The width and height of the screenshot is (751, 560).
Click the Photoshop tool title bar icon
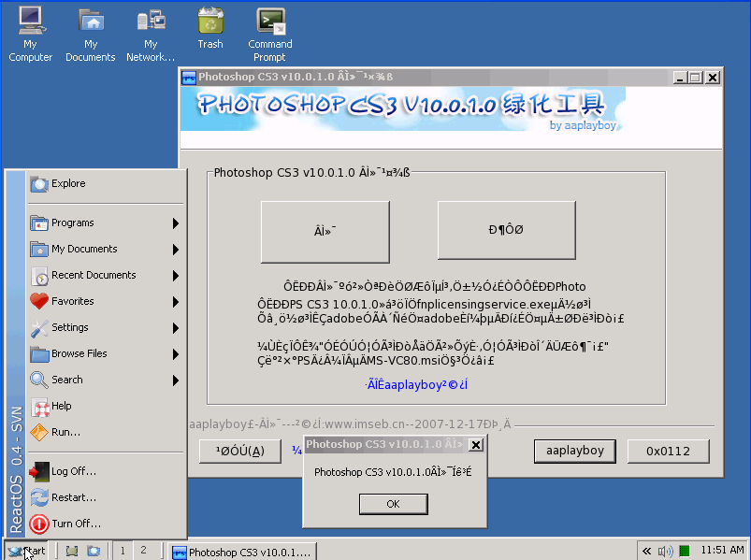189,78
